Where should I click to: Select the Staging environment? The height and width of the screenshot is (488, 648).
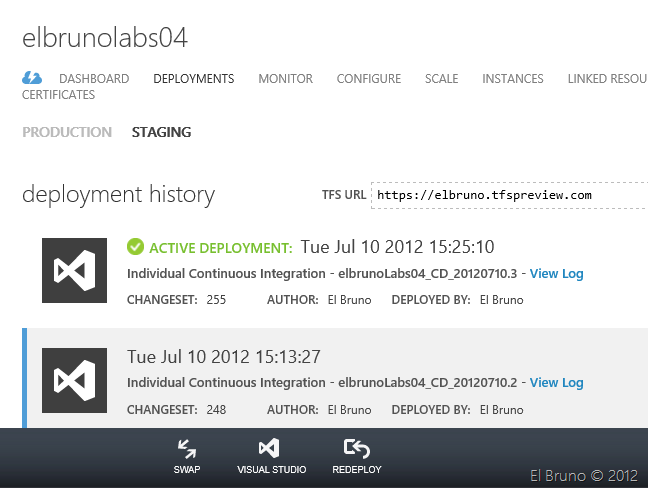tap(161, 132)
